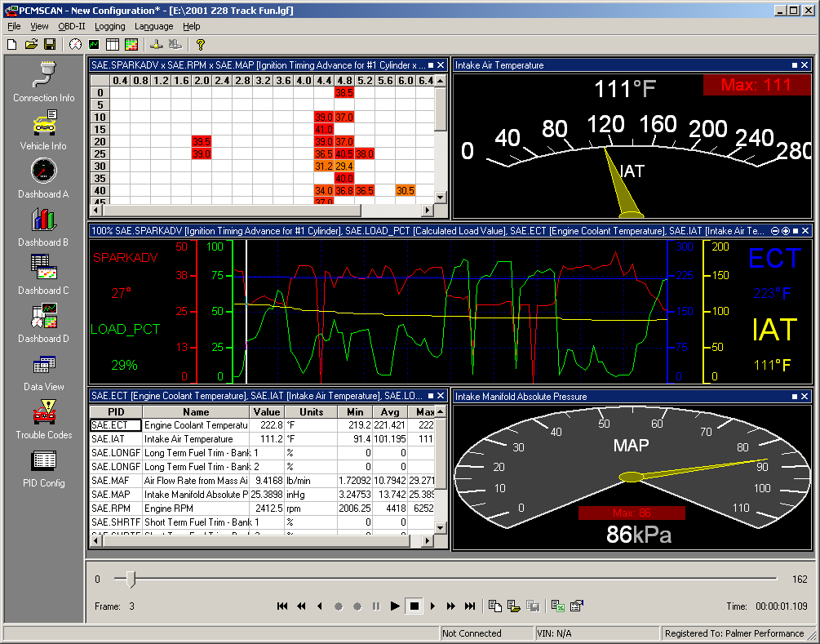The width and height of the screenshot is (820, 644).
Task: Click data grid scroll left arrow
Action: (x=96, y=540)
